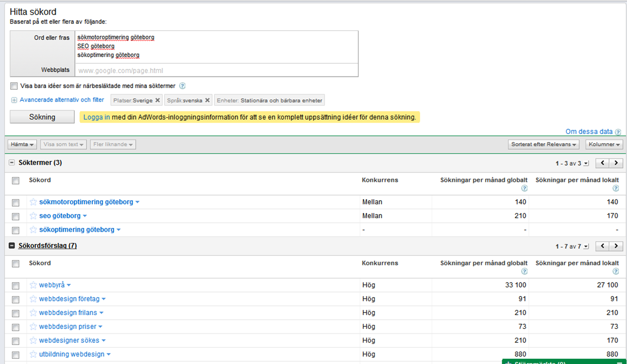This screenshot has height=364, width=627.
Task: Check the webbyrå row
Action: pyautogui.click(x=16, y=286)
